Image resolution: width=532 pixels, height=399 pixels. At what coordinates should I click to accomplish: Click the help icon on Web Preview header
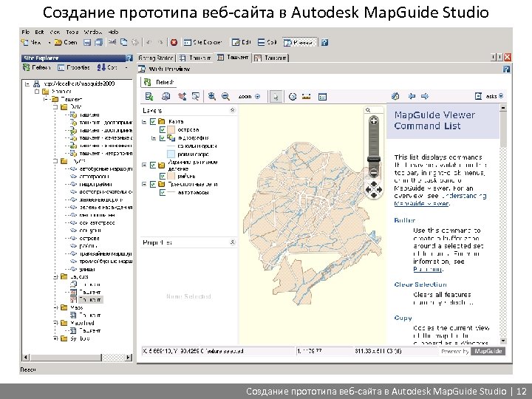coord(506,69)
